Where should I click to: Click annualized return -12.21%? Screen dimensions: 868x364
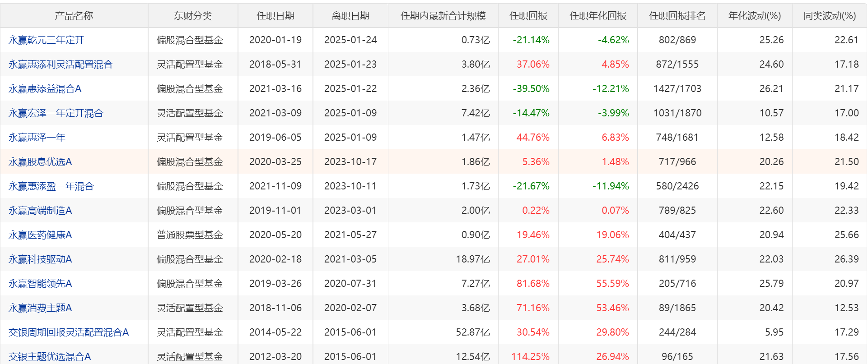point(611,89)
